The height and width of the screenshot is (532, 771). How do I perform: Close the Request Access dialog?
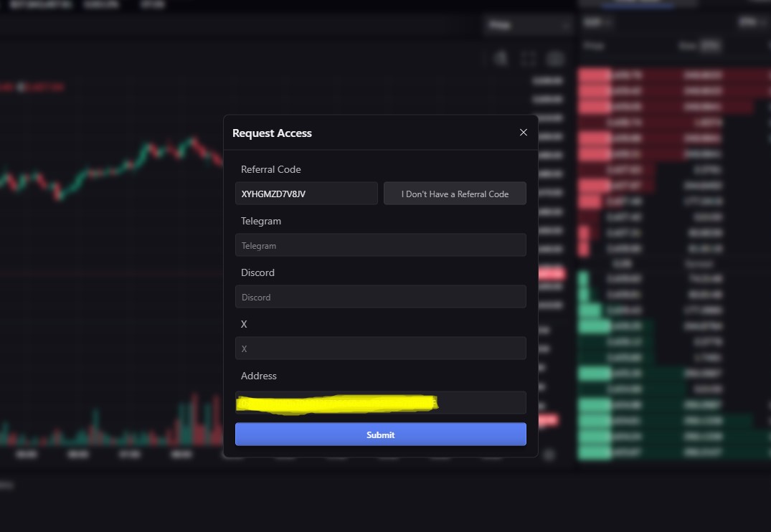pyautogui.click(x=523, y=133)
